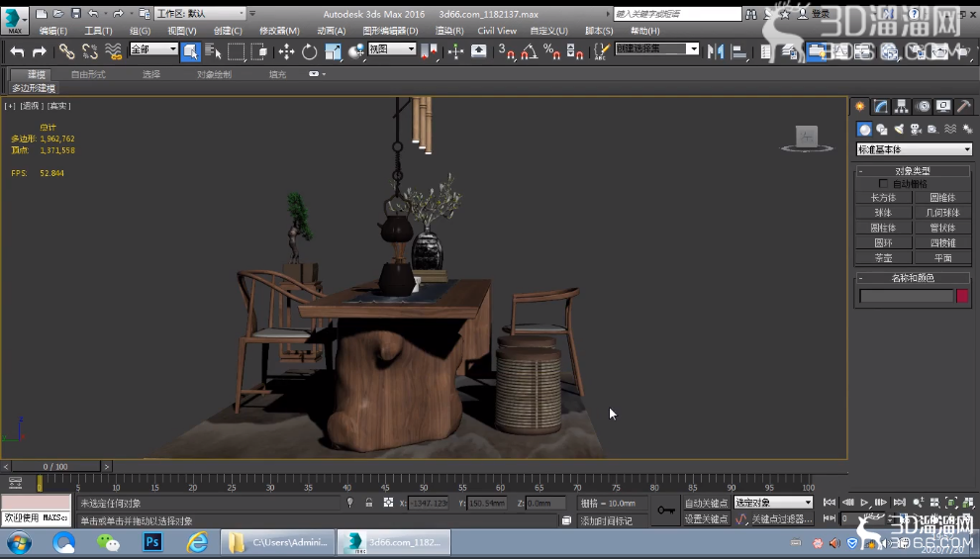Click the 设置关键点 button
The width and height of the screenshot is (980, 559).
click(x=706, y=519)
